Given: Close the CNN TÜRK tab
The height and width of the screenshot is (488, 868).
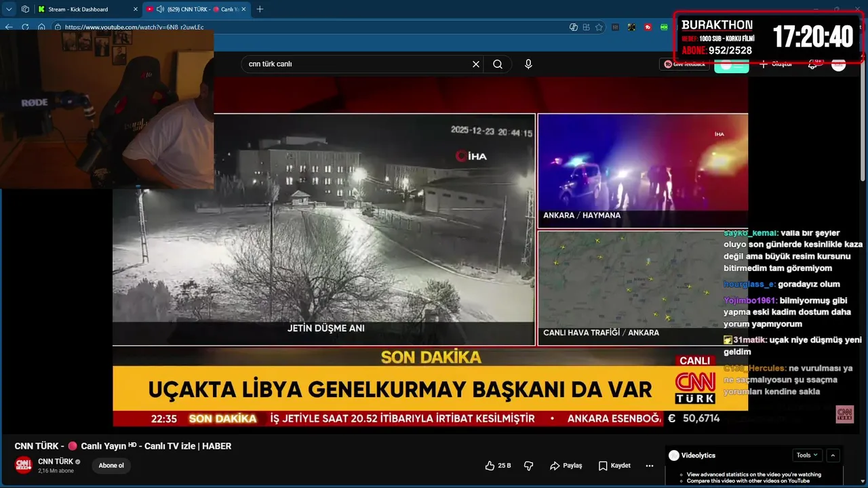Looking at the screenshot, I should (244, 9).
